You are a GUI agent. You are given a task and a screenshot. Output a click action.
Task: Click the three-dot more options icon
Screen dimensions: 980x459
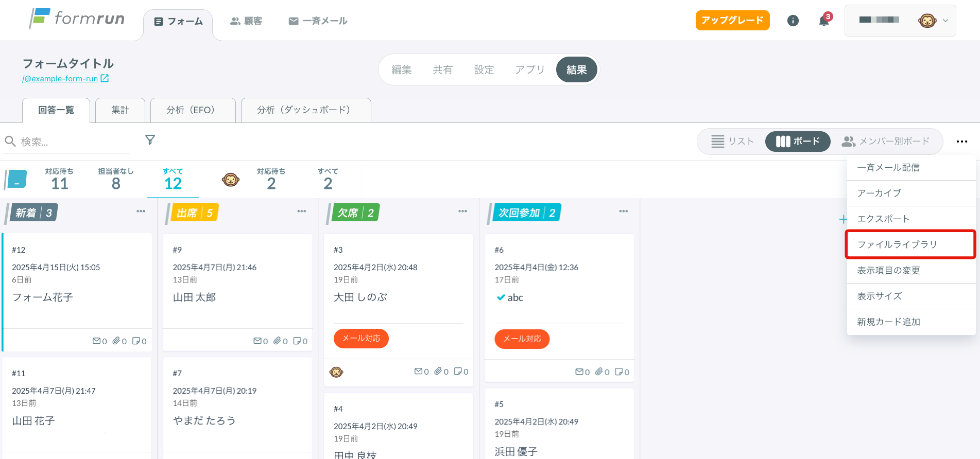[961, 142]
